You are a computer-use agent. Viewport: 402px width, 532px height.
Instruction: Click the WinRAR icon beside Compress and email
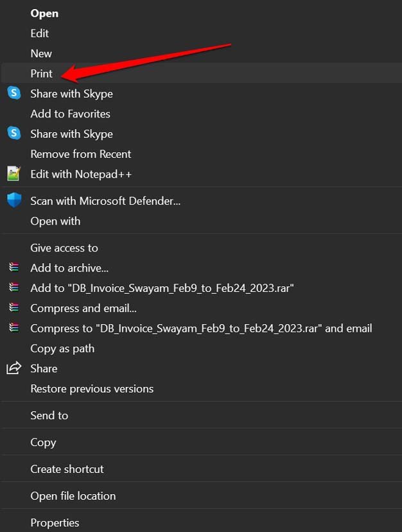[x=13, y=308]
